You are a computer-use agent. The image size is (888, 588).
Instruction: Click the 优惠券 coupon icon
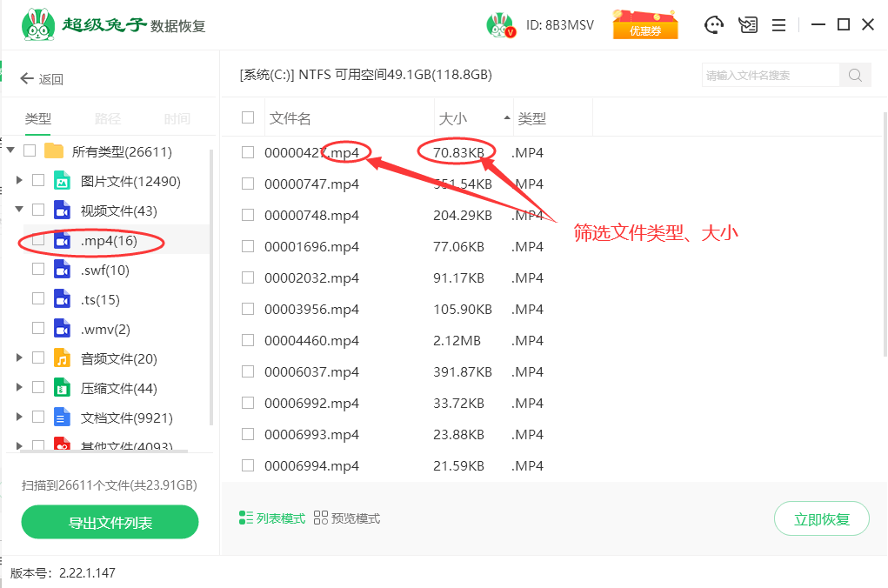pyautogui.click(x=645, y=25)
